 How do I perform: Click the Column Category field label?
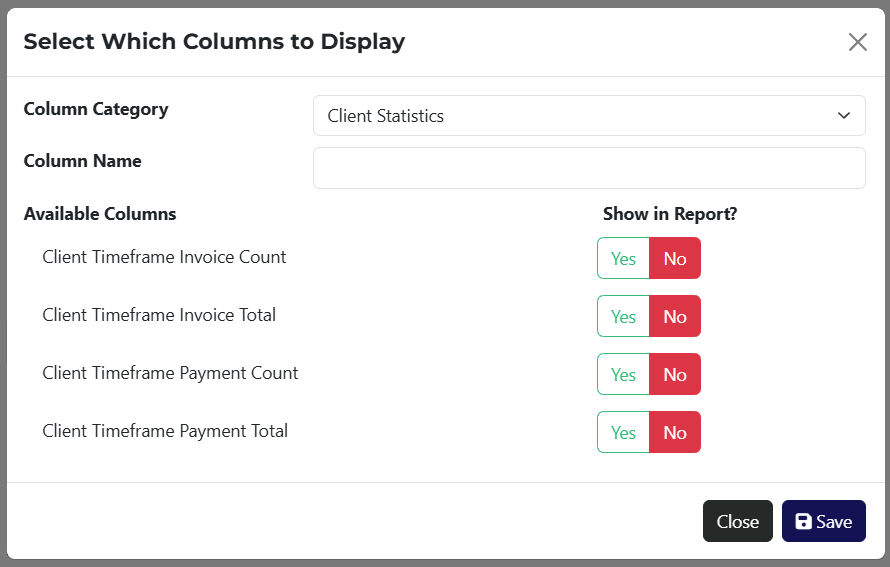tap(96, 109)
